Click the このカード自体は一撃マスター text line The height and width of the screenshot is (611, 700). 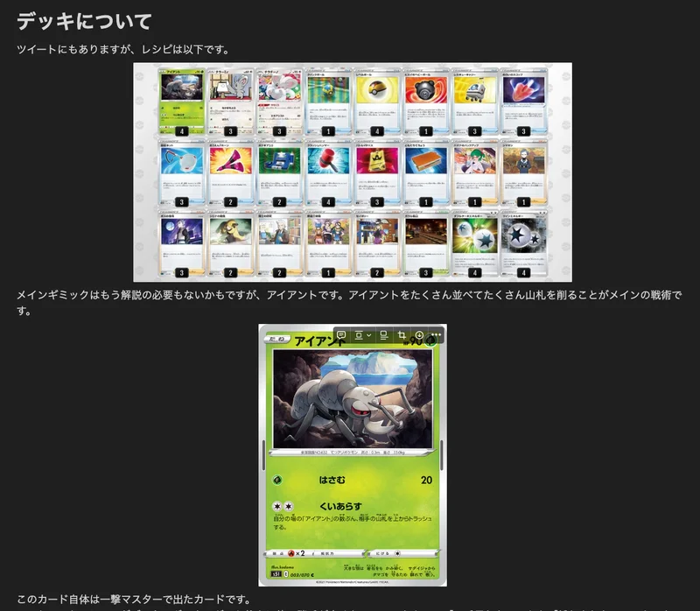[x=133, y=600]
